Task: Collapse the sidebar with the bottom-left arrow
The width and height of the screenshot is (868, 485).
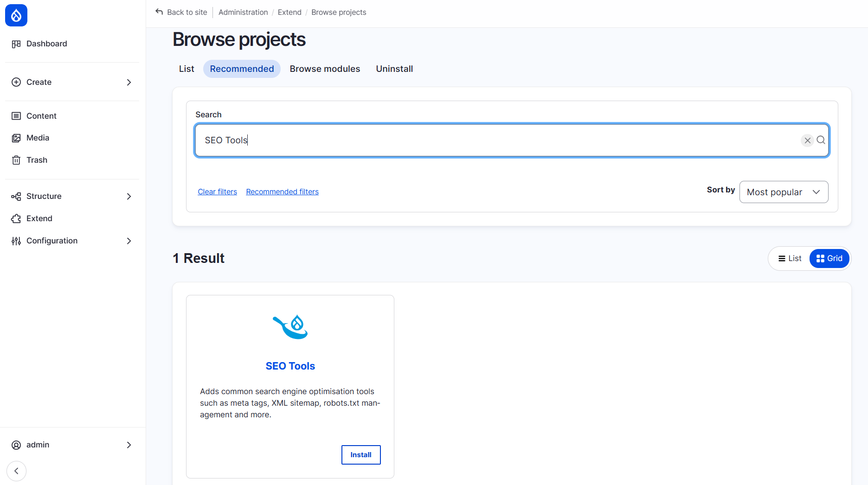Action: coord(17,471)
